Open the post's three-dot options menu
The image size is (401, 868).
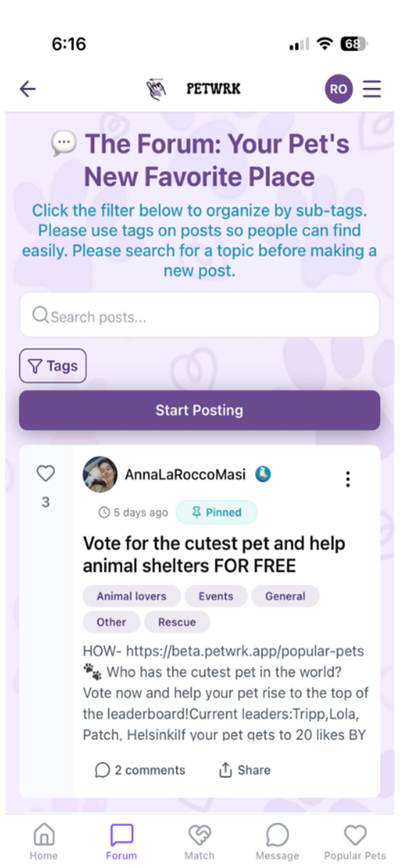point(348,479)
